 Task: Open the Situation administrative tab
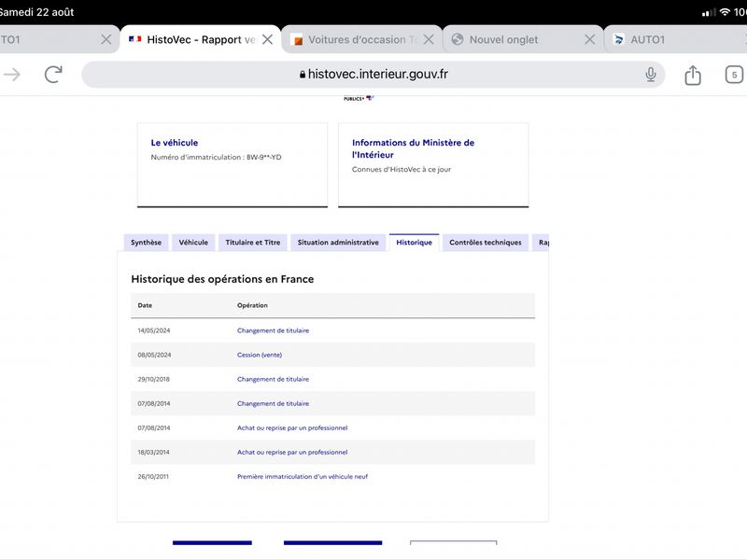338,243
